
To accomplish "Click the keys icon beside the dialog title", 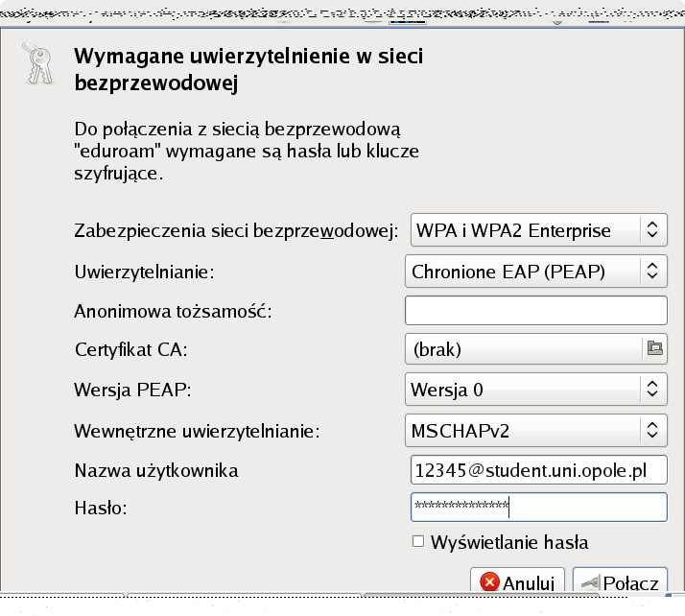I will (x=38, y=63).
